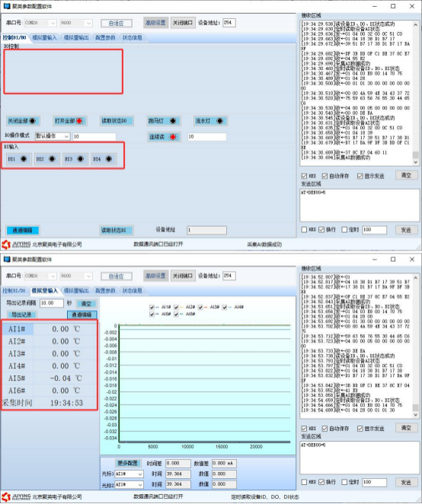Select the AI5# row in the readings table

pyautogui.click(x=50, y=378)
